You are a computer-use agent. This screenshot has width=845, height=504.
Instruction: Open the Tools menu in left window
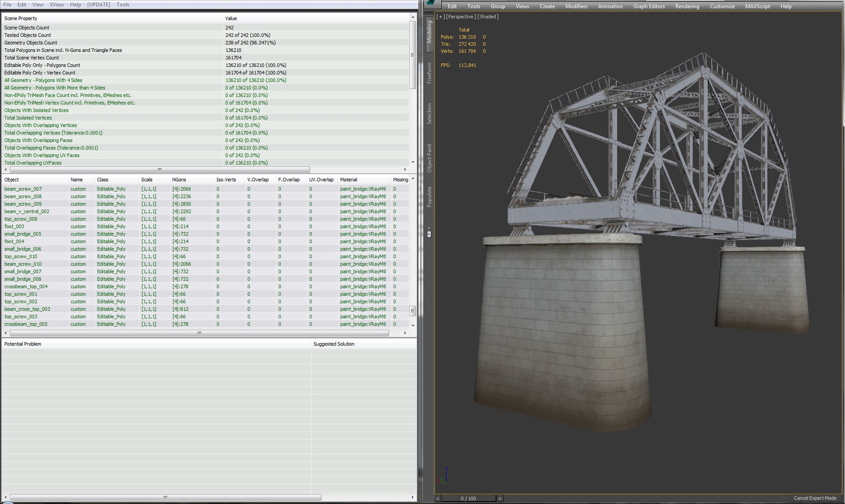pyautogui.click(x=123, y=5)
